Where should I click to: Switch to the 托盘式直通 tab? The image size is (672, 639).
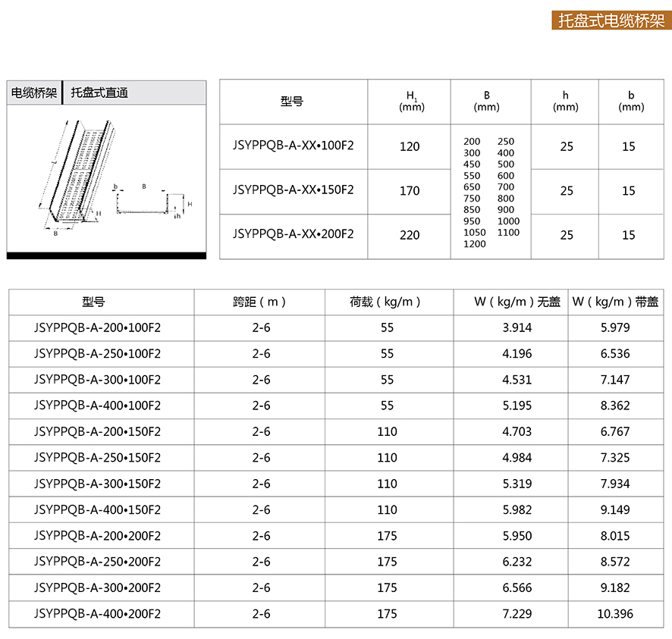coord(99,93)
